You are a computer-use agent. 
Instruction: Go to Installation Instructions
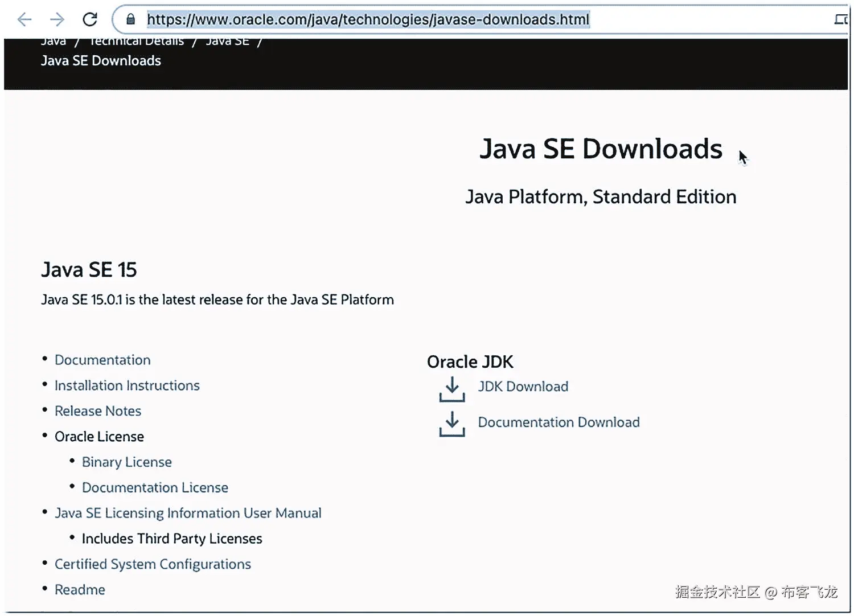point(127,385)
